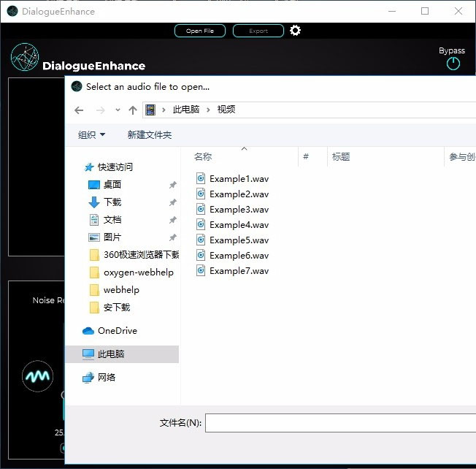
Task: Open the oxygen-webhelp folder
Action: pos(131,272)
